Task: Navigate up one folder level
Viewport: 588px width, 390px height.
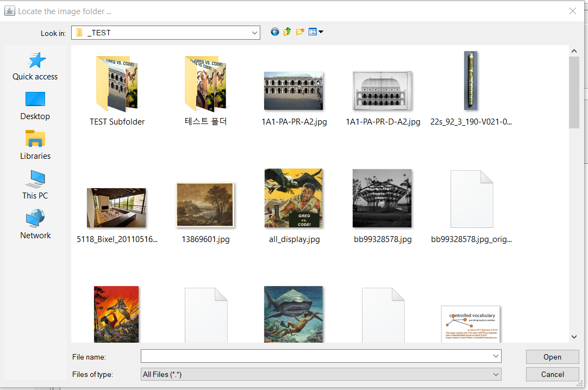Action: click(x=287, y=32)
